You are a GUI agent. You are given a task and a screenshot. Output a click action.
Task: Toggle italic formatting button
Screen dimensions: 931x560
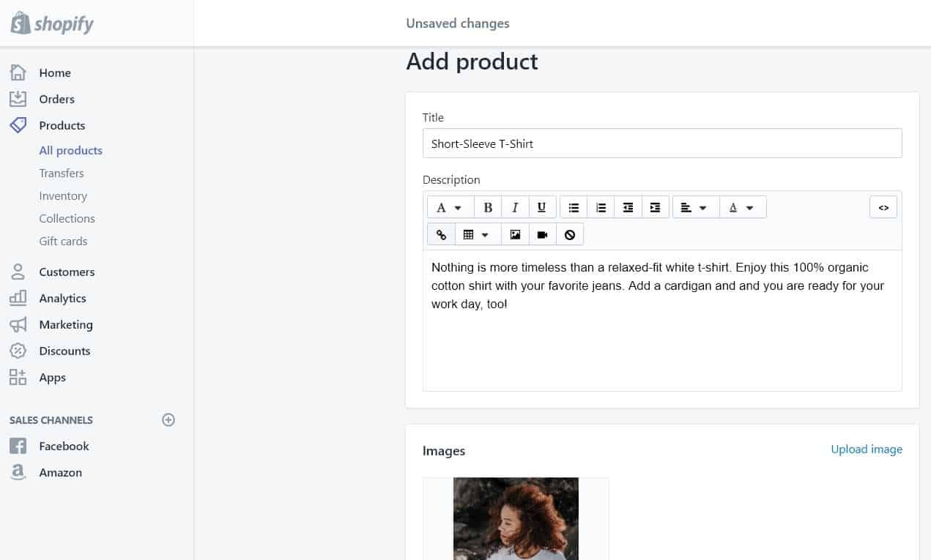point(515,207)
